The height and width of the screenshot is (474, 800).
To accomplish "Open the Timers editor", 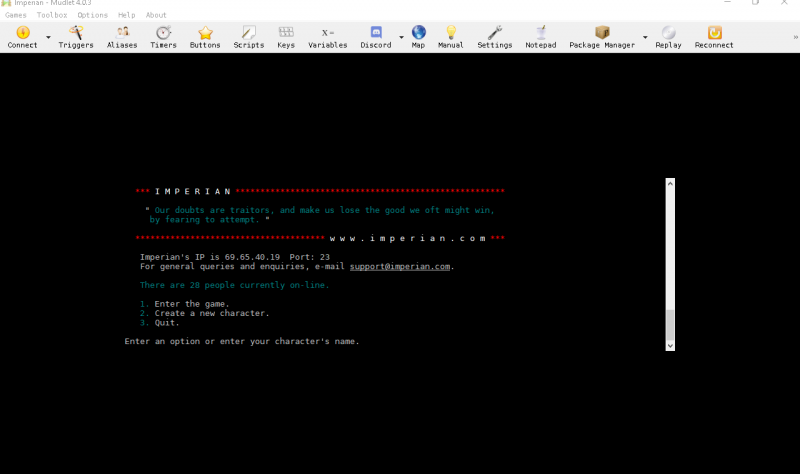I will 163,37.
